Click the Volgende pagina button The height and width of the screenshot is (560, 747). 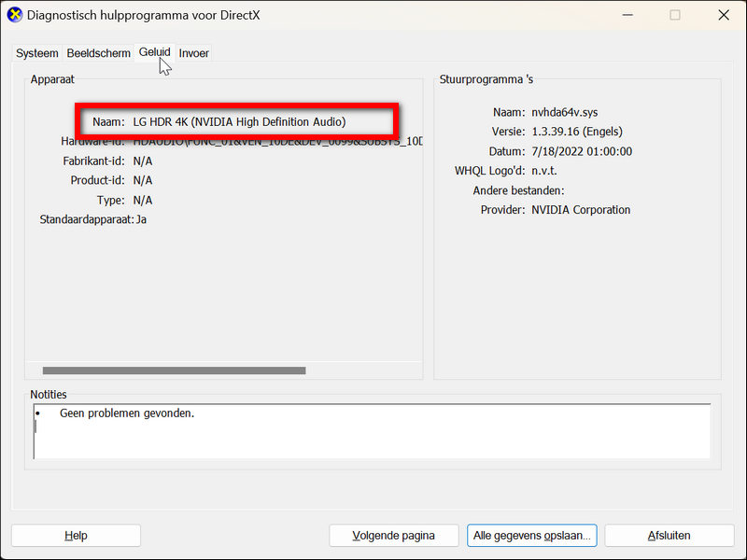pyautogui.click(x=394, y=536)
